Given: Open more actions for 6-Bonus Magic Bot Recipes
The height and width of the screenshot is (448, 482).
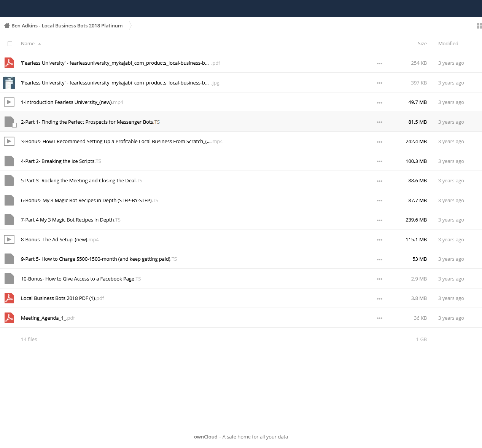Looking at the screenshot, I should click(380, 201).
